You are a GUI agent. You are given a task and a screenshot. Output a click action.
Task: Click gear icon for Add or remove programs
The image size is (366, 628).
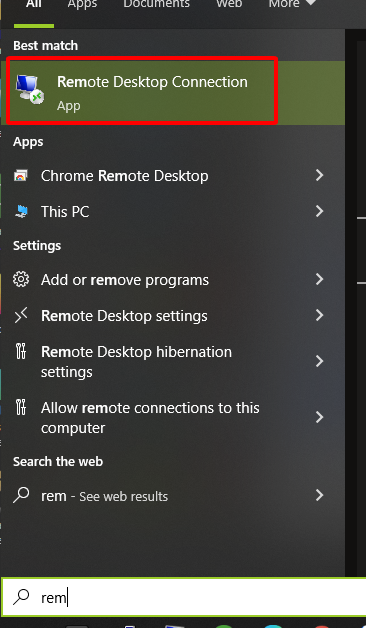21,279
